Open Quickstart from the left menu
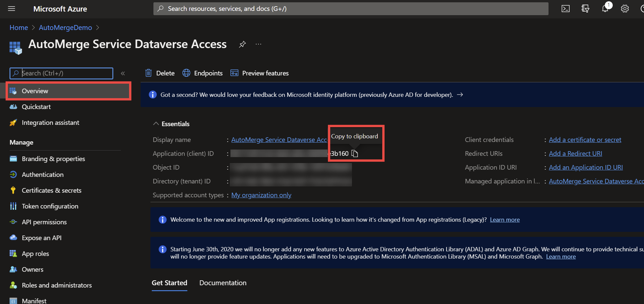Screen dimensions: 644x304 click(36, 107)
